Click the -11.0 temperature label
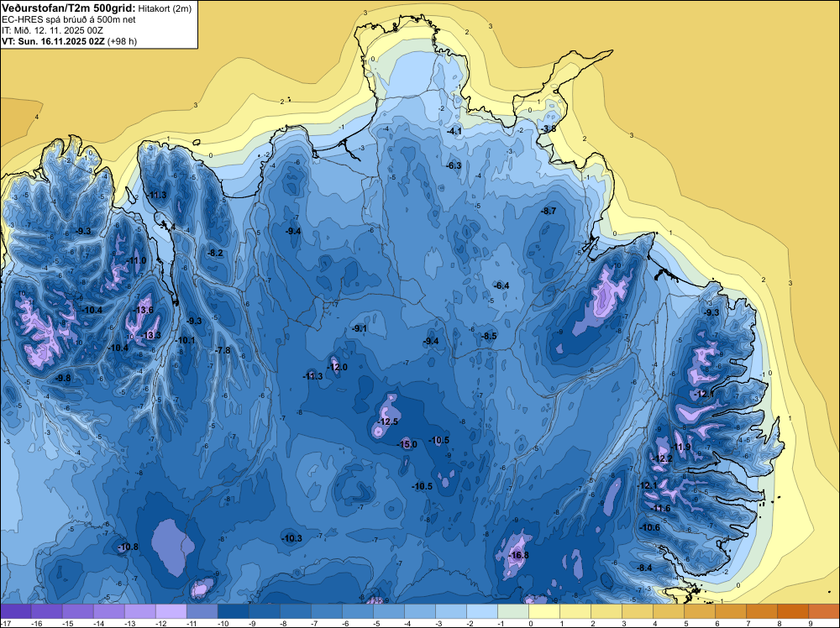This screenshot has width=840, height=628. tap(136, 261)
